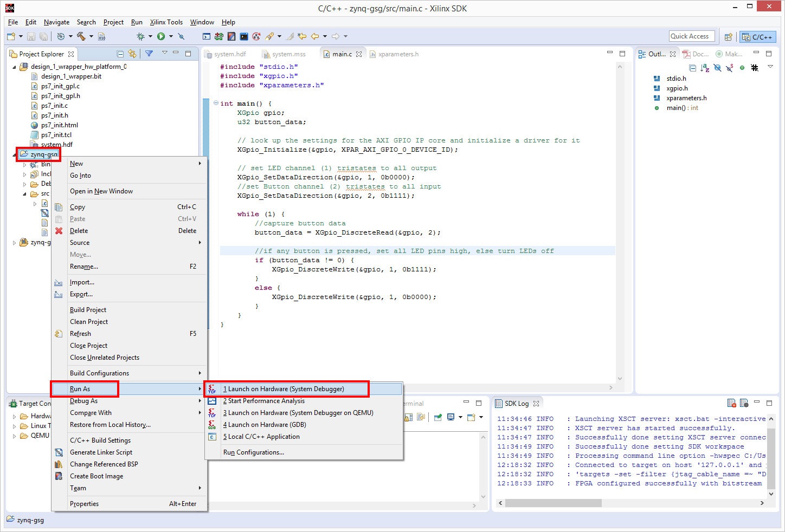Click the Vivado-style red-blue toolbar icon

click(x=231, y=36)
